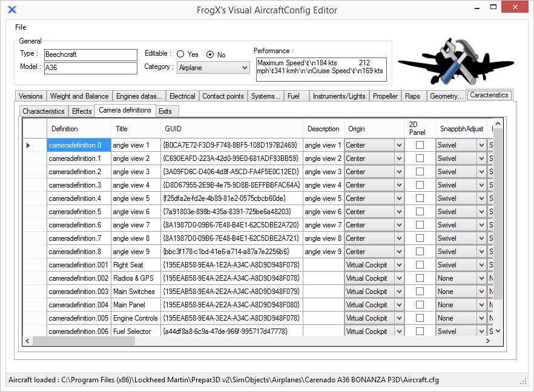Click the row selector arrow for cameradefinition.0

click(x=28, y=145)
